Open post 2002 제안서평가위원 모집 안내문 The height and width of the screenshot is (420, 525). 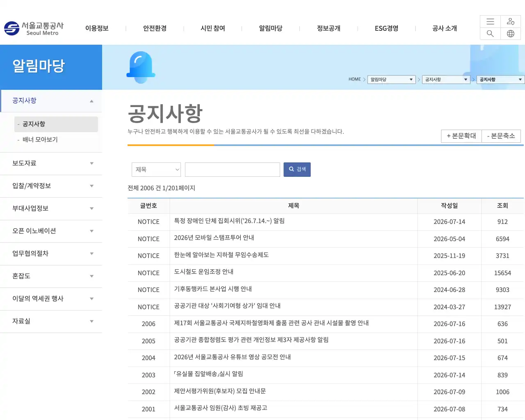[x=220, y=391]
